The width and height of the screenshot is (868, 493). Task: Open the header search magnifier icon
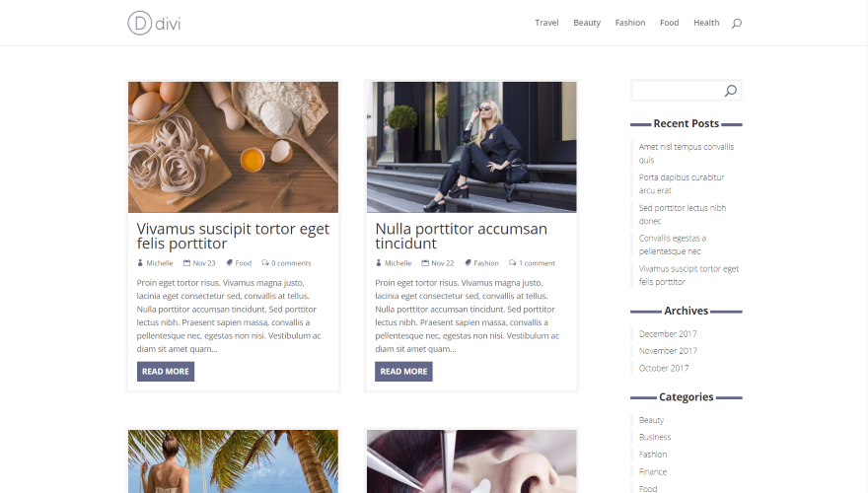(x=736, y=24)
